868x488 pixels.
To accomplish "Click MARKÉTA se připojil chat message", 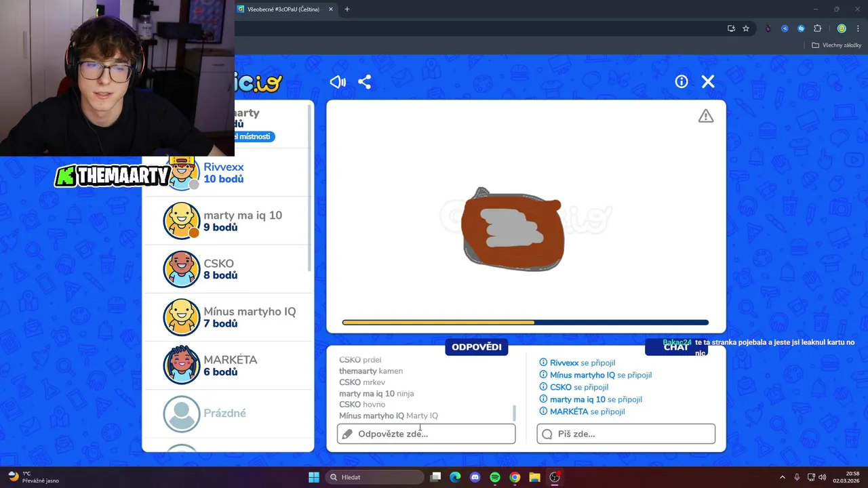I will click(x=582, y=411).
